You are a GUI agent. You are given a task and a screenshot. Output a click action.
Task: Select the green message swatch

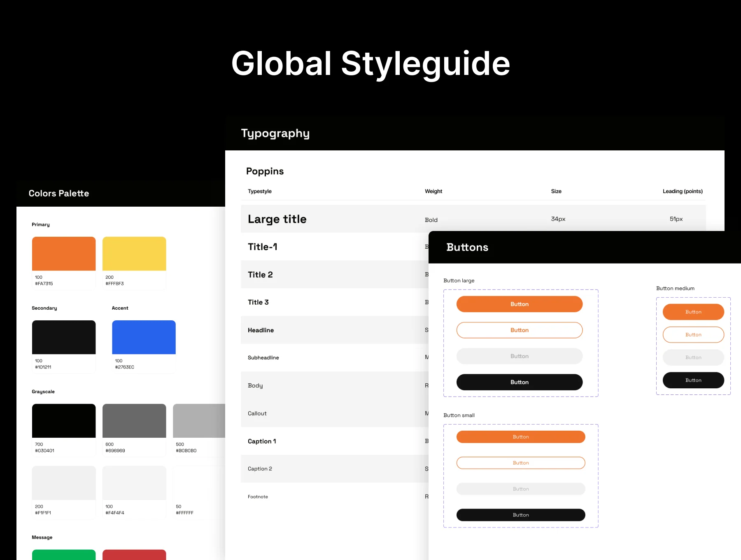coord(64,555)
